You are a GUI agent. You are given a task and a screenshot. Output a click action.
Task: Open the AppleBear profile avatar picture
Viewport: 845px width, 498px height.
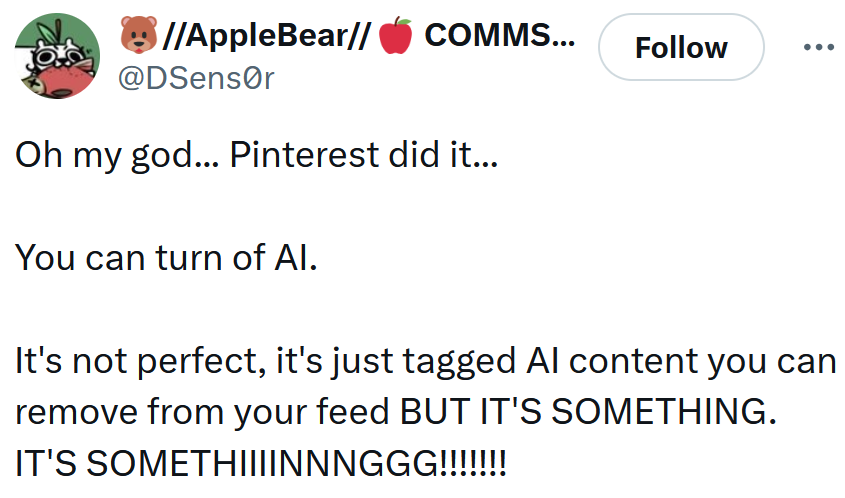tap(57, 56)
